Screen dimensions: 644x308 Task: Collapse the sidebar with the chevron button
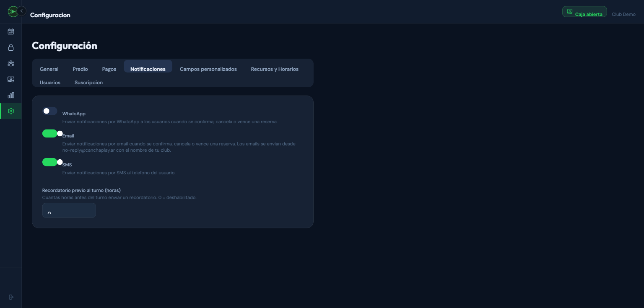point(22,11)
